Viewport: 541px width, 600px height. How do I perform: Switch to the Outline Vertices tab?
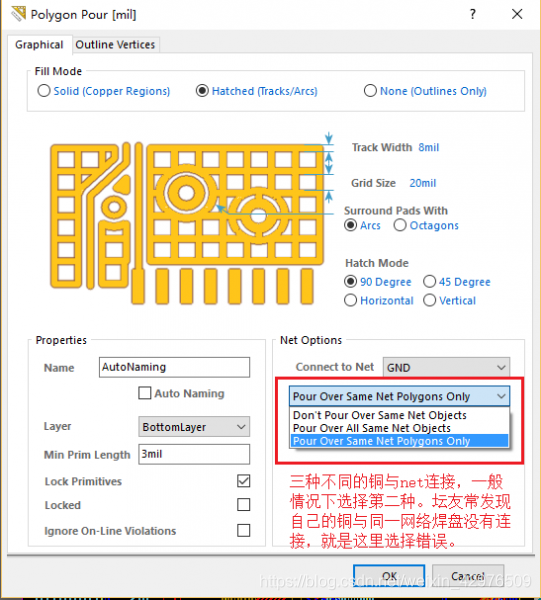[x=115, y=45]
